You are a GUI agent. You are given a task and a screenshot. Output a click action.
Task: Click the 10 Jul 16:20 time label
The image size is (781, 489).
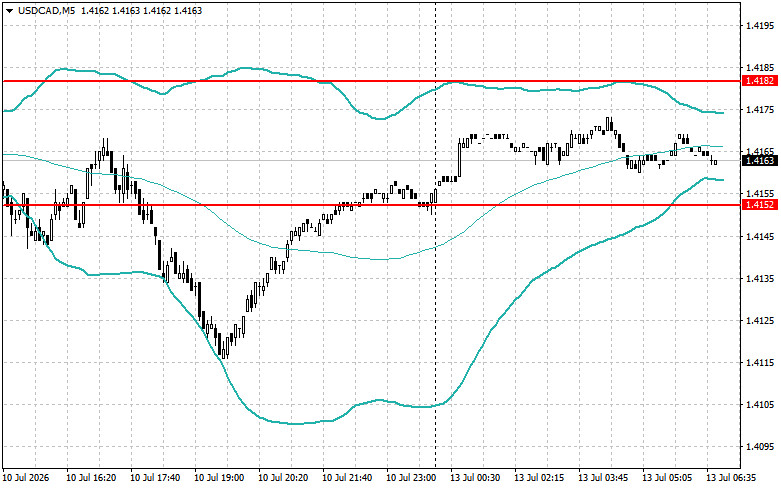click(x=91, y=478)
